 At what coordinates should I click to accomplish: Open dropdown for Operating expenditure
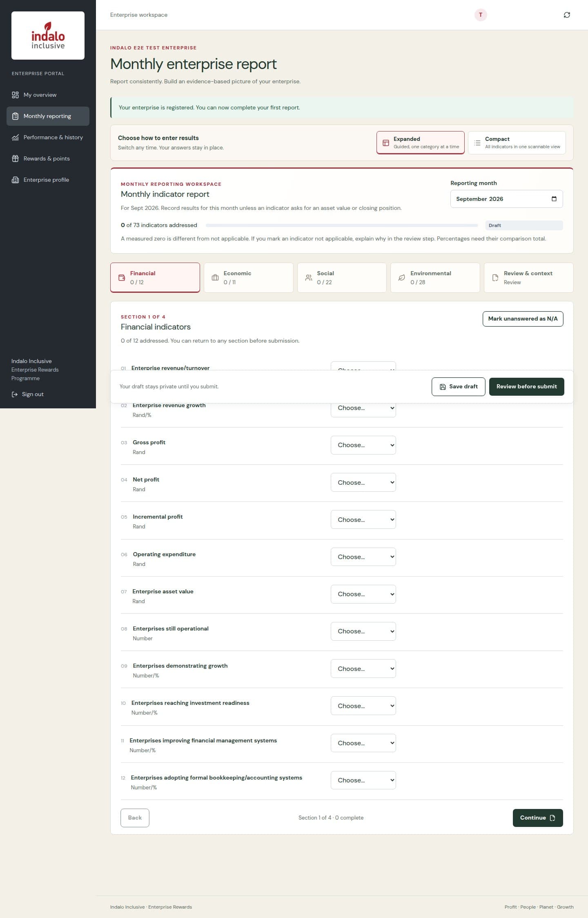point(363,557)
